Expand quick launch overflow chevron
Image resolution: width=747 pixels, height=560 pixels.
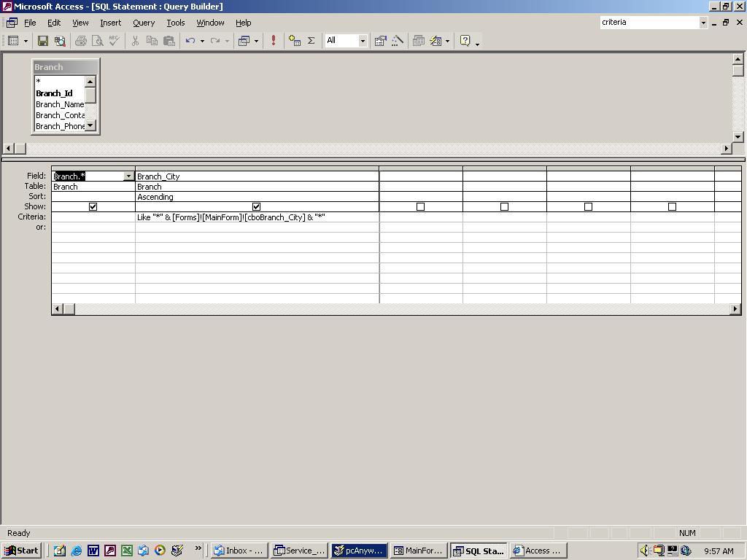[198, 548]
